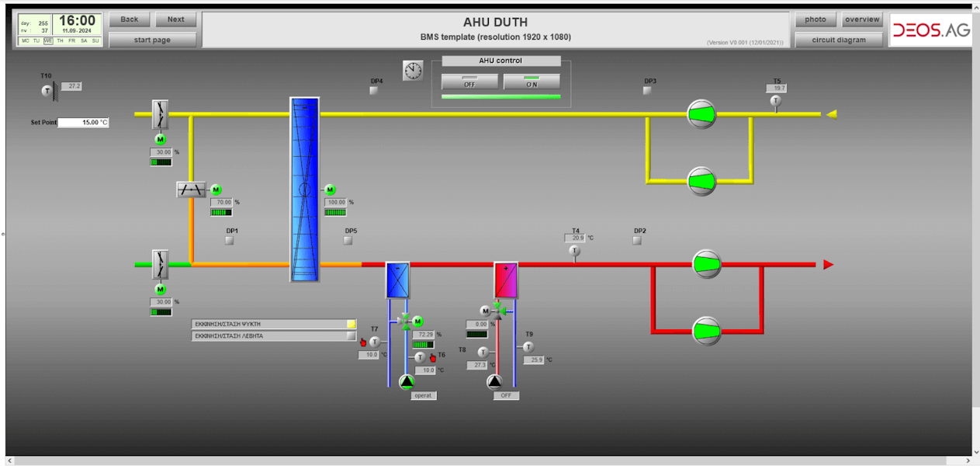Click the Set Point temperature field

click(84, 123)
